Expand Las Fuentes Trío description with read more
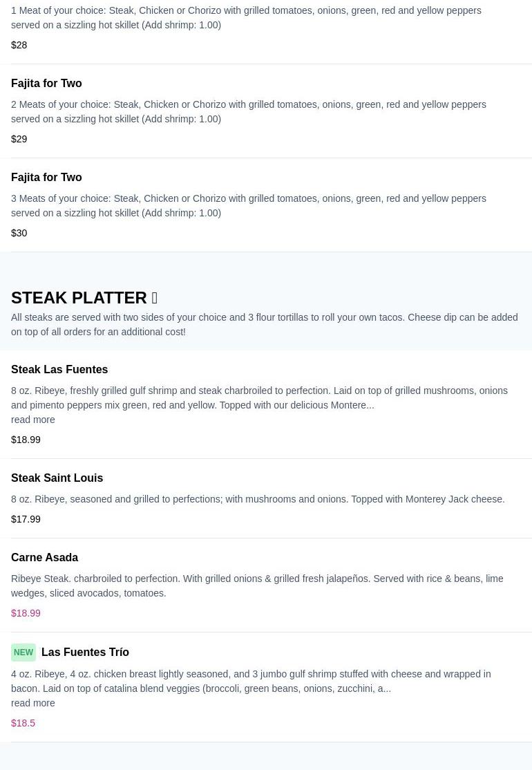Screen dimensions: 532x770 (32, 703)
